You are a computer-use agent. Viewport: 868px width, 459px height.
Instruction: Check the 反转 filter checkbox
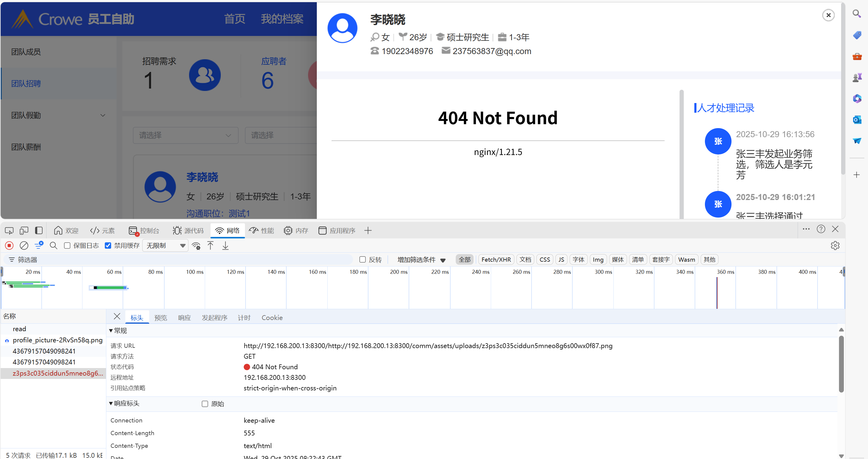click(362, 260)
